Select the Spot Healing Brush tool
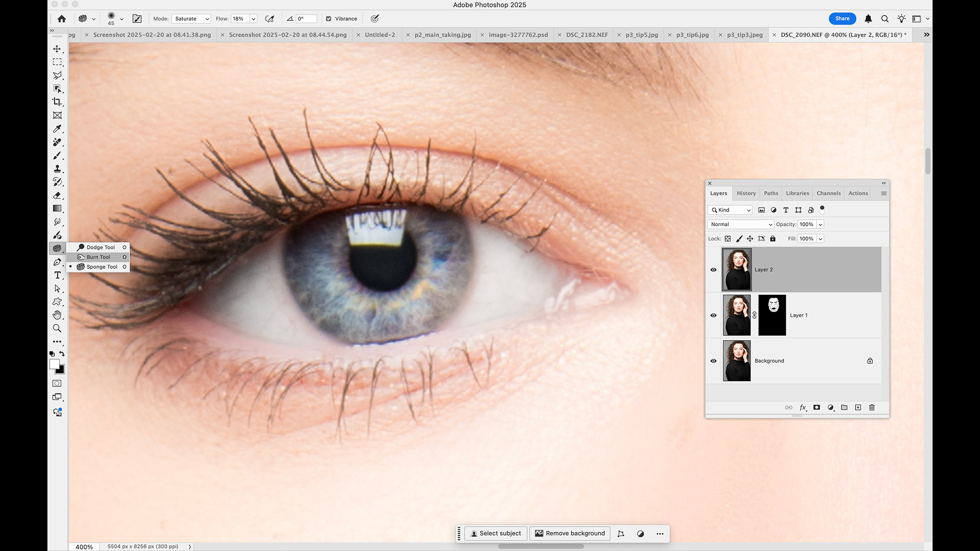This screenshot has height=551, width=980. [x=57, y=142]
